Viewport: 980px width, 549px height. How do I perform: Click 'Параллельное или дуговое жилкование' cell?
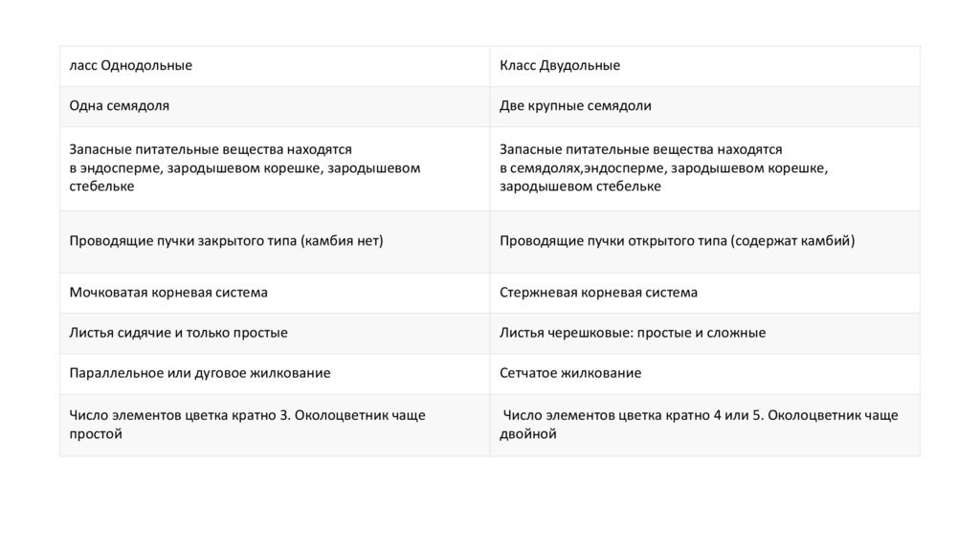tap(200, 373)
